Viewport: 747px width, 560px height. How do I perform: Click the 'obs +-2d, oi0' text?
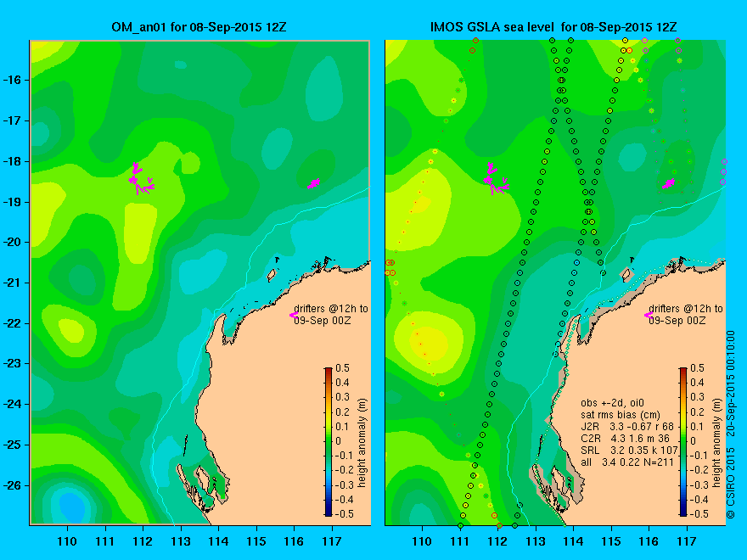[613, 403]
